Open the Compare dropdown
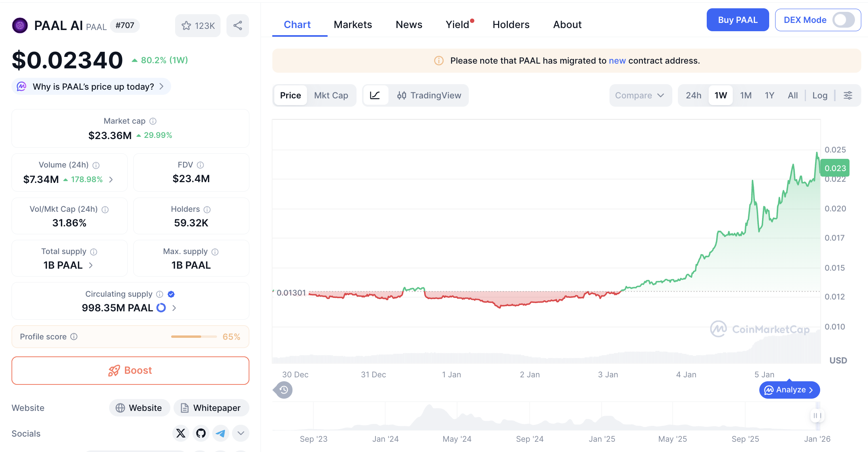The height and width of the screenshot is (452, 868). [x=640, y=95]
